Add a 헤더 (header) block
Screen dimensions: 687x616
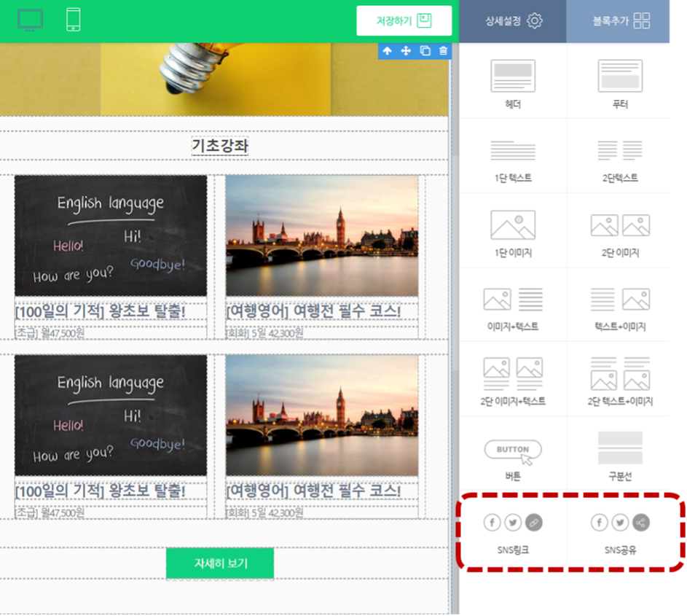coord(513,84)
